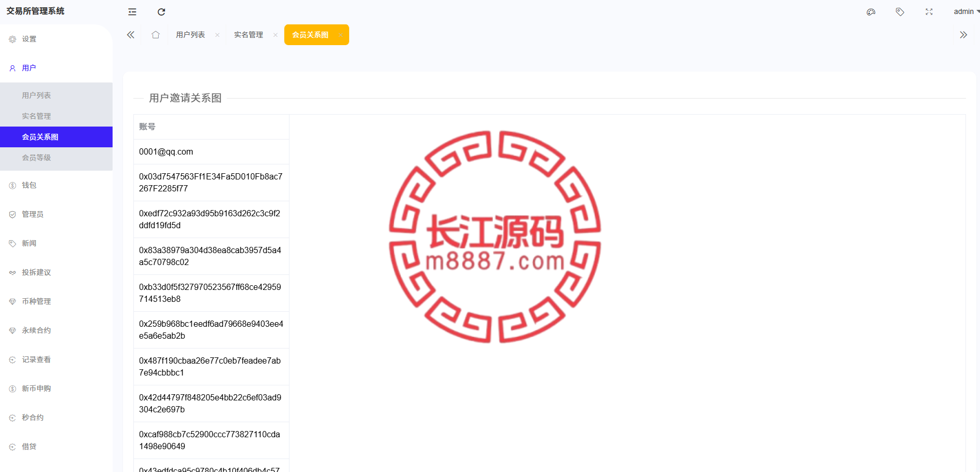Screen dimensions: 980x472
Task: Open 会员等级 in the sidebar submenu
Action: (x=56, y=158)
